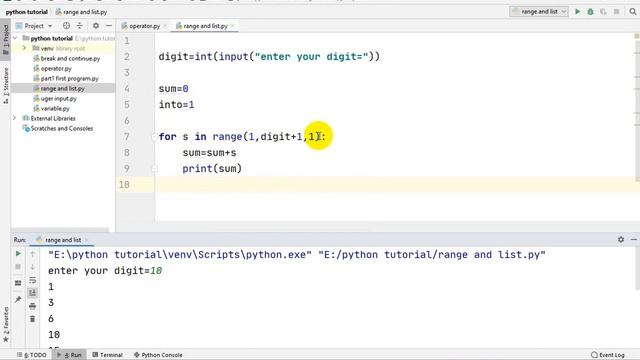Open the Event Log
The width and height of the screenshot is (640, 360).
click(608, 355)
